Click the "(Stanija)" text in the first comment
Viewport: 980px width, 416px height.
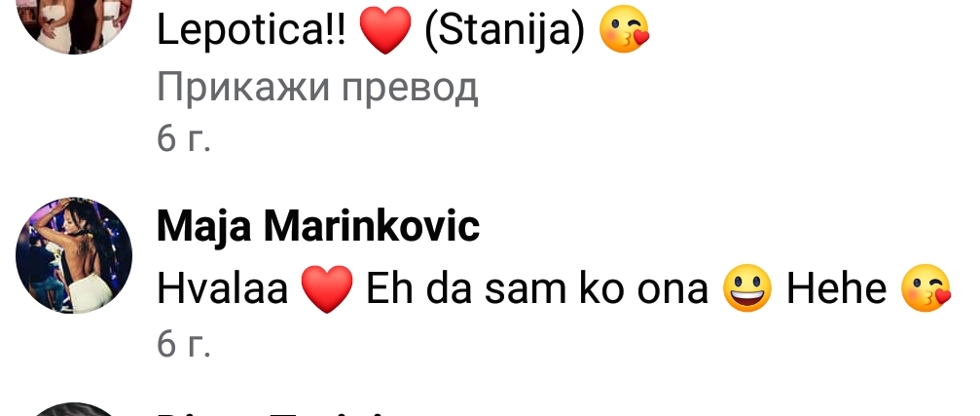tap(505, 32)
